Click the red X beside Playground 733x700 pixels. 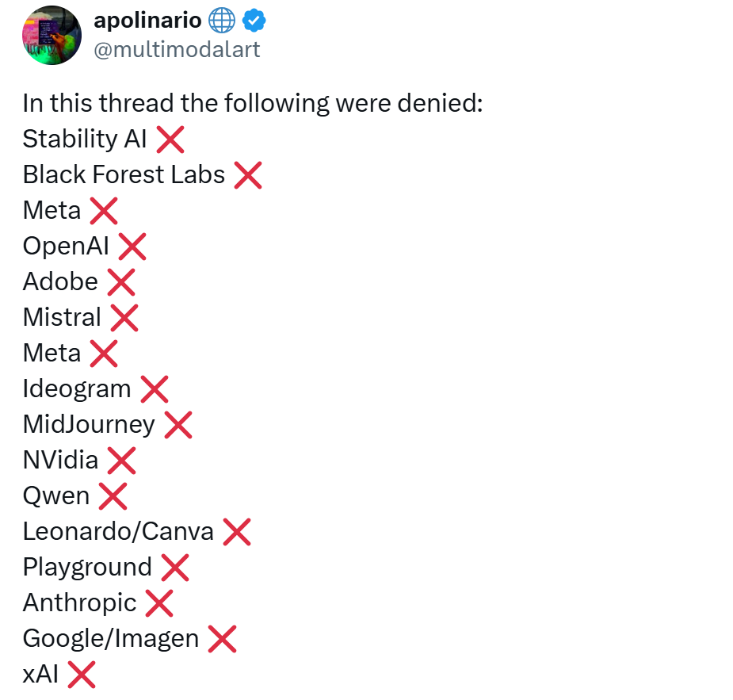(174, 568)
